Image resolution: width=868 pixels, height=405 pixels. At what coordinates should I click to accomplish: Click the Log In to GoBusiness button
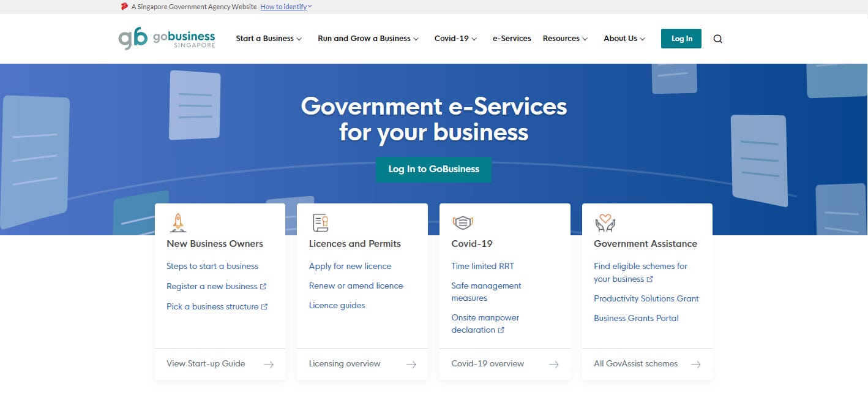433,169
